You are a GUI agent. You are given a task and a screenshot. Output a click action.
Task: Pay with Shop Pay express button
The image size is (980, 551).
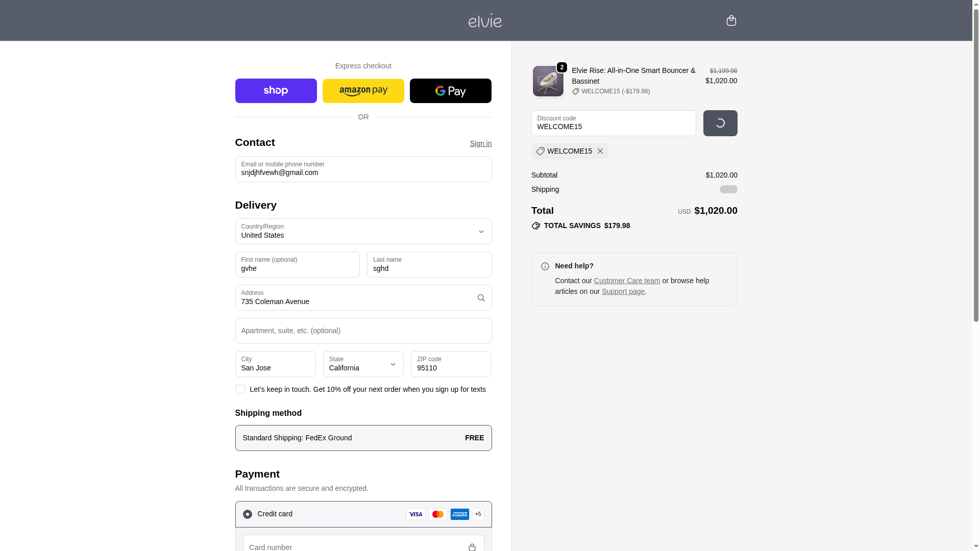pos(276,91)
